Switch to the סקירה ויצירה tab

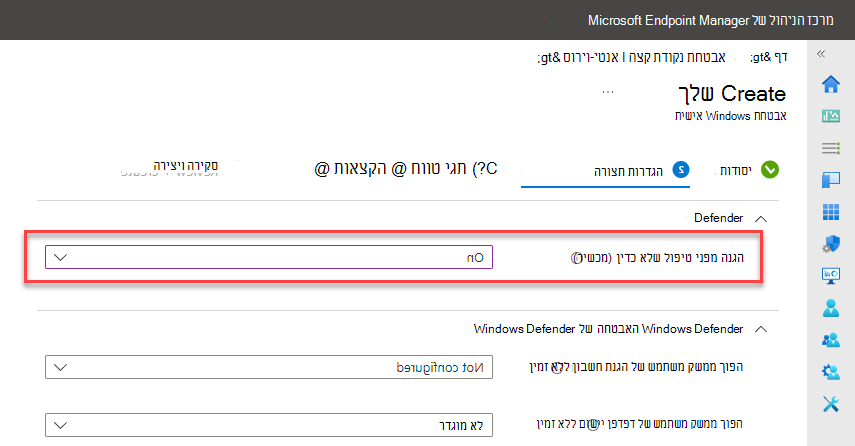click(185, 166)
